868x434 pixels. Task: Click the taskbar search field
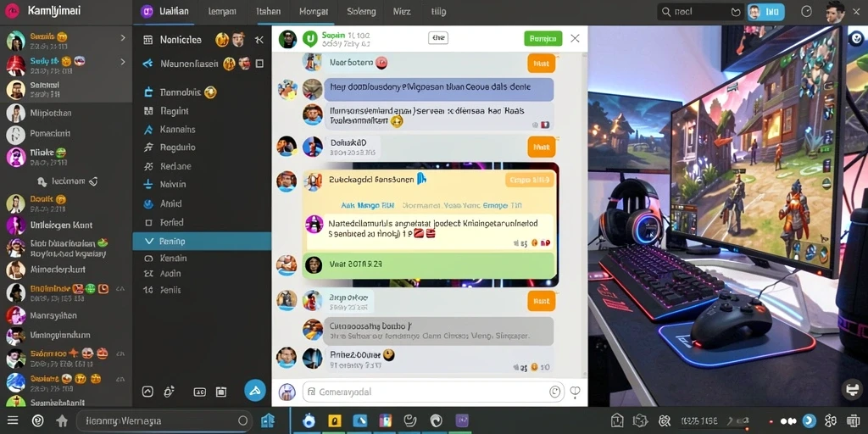pyautogui.click(x=164, y=420)
